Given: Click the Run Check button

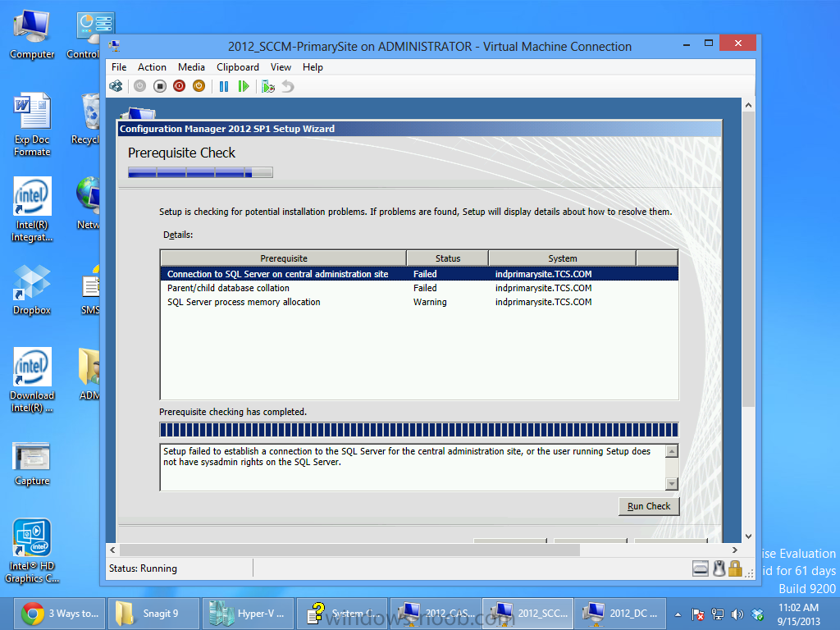Looking at the screenshot, I should tap(649, 506).
